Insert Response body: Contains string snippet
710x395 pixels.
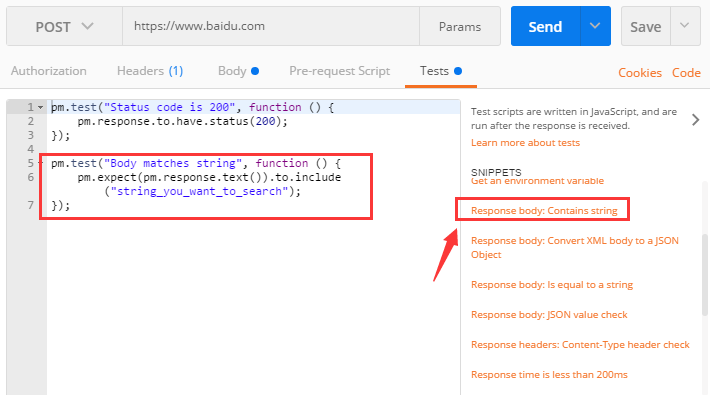[544, 211]
